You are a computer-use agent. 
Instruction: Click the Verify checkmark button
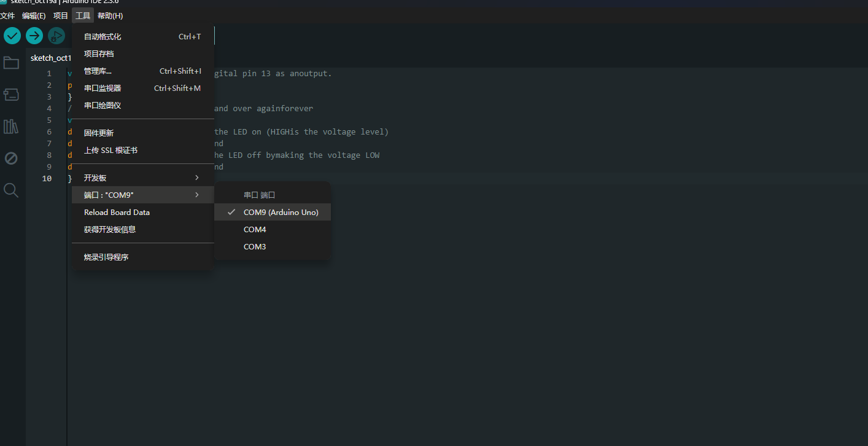coord(12,36)
